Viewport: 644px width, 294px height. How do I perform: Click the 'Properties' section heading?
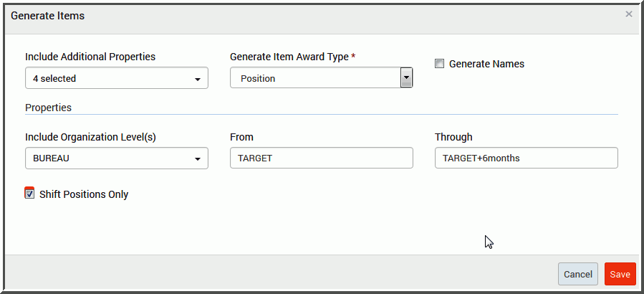coord(49,108)
